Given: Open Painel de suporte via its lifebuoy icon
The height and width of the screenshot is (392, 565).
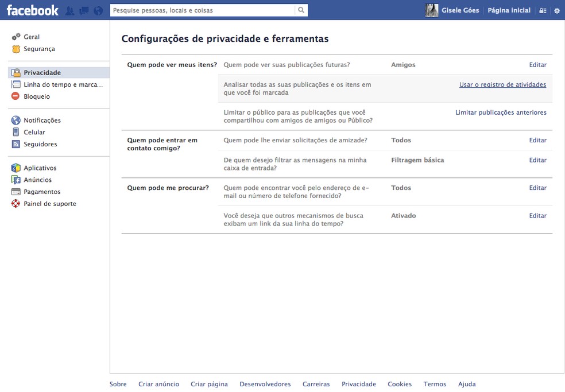Looking at the screenshot, I should point(16,204).
